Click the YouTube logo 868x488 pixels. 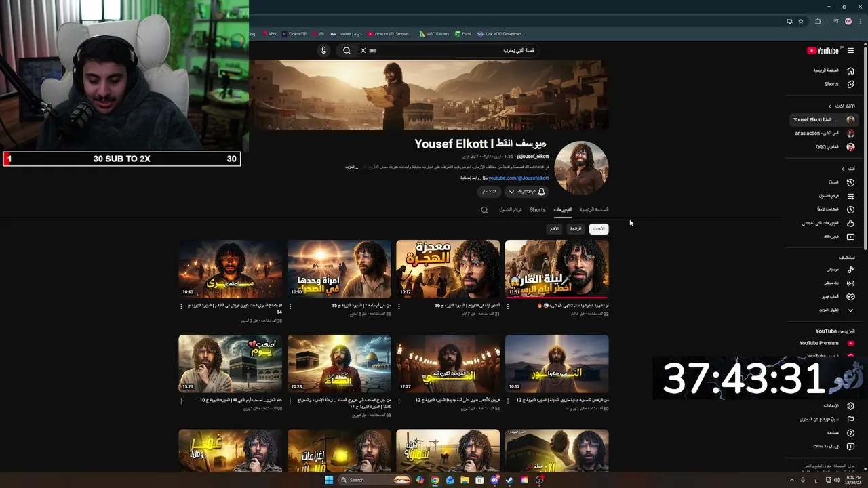(824, 50)
